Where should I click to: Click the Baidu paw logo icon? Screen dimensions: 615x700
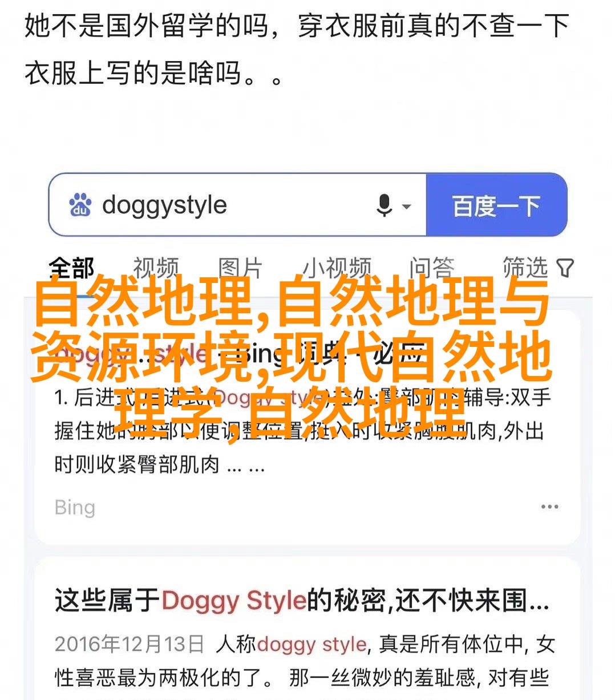(80, 205)
